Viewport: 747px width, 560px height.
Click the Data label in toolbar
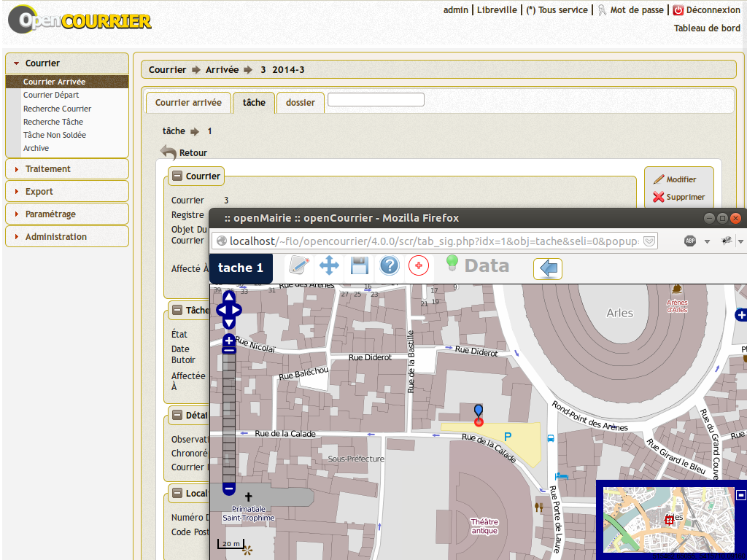[x=487, y=265]
